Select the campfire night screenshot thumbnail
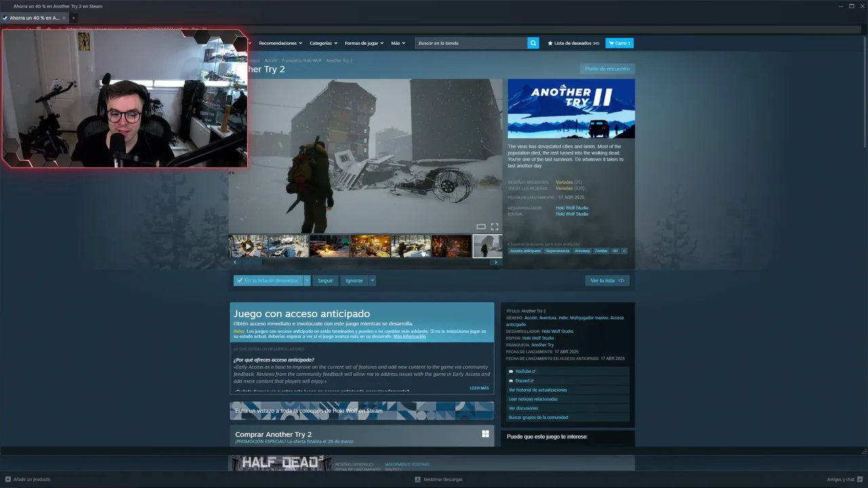The height and width of the screenshot is (488, 868). click(330, 246)
